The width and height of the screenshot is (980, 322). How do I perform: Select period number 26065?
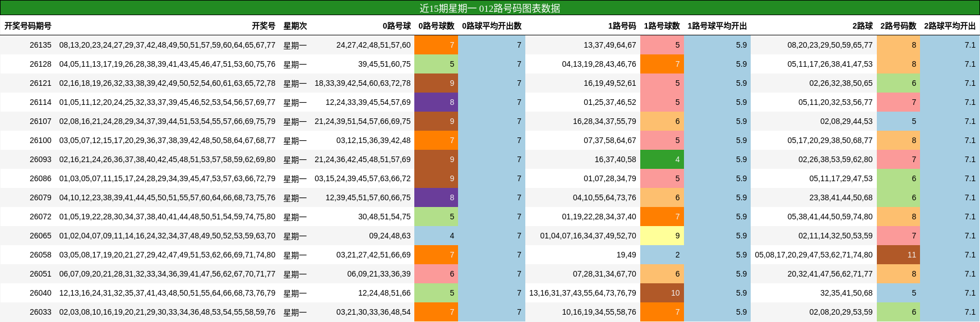[x=40, y=236]
